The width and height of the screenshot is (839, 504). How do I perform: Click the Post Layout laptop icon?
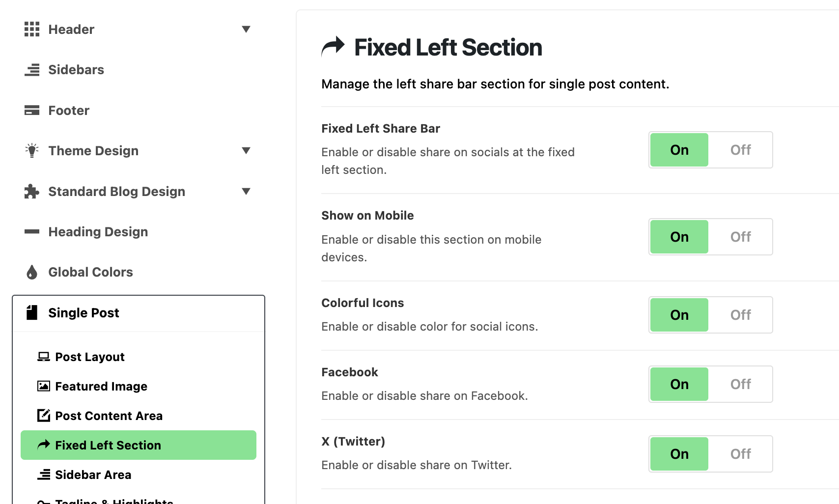tap(44, 357)
